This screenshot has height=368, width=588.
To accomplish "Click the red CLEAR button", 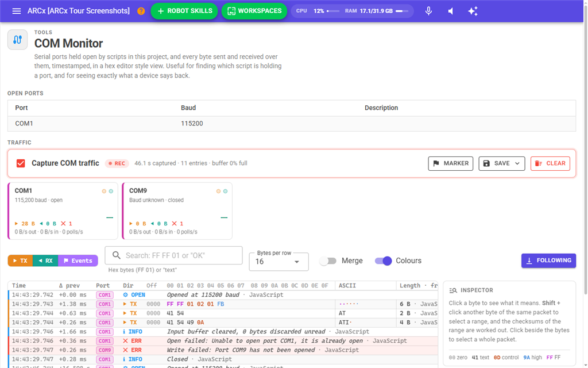I will 551,163.
